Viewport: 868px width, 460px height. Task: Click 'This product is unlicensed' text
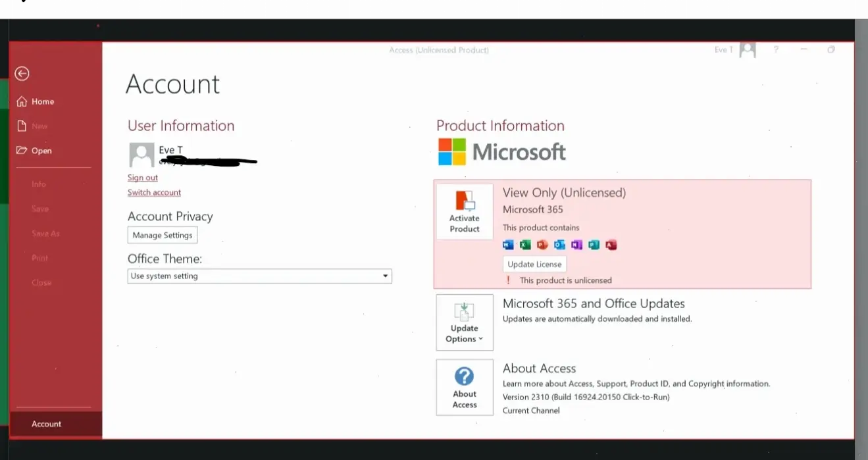pos(565,280)
